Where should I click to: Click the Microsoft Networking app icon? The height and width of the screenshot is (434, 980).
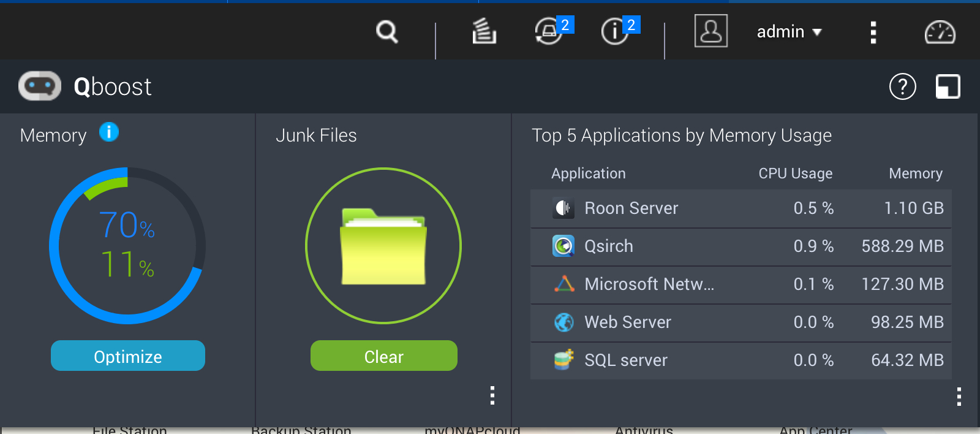[563, 284]
